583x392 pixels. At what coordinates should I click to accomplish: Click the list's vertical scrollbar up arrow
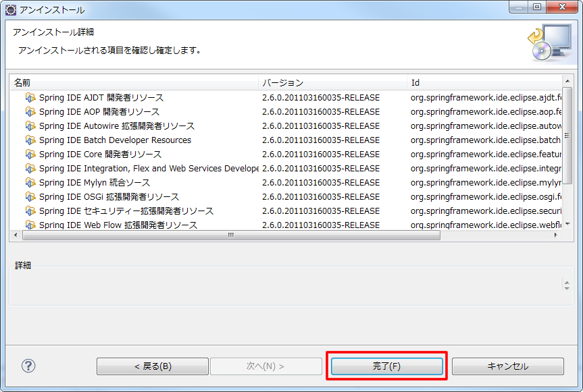point(567,80)
